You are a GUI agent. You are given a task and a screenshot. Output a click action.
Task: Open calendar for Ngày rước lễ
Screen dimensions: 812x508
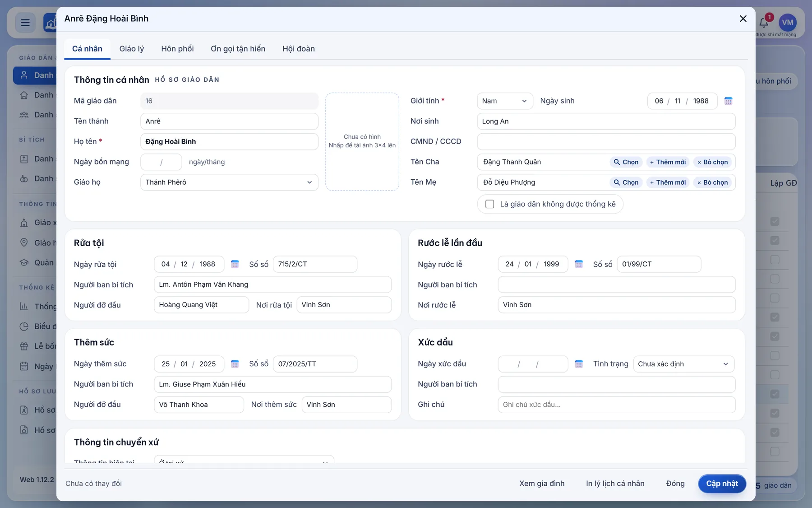579,264
